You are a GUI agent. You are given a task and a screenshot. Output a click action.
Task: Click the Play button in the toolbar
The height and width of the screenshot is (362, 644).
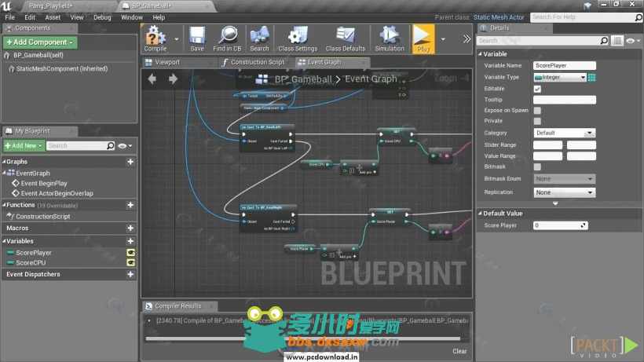tap(423, 38)
